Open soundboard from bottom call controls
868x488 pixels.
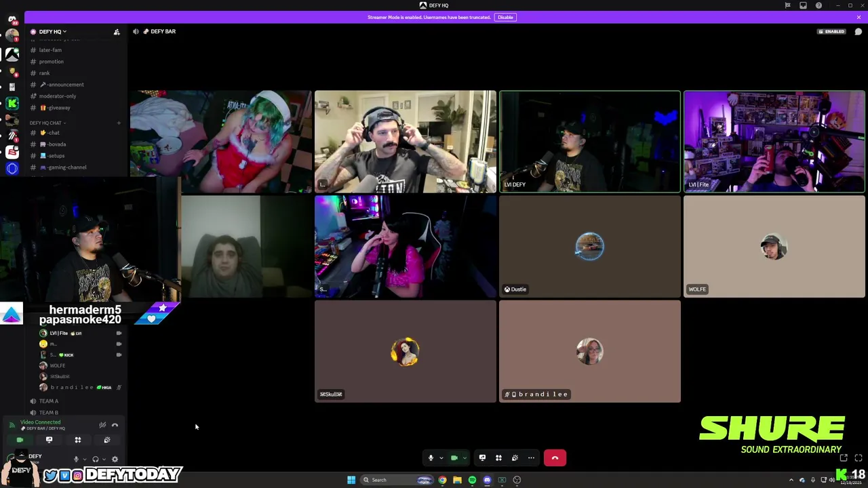click(x=515, y=458)
